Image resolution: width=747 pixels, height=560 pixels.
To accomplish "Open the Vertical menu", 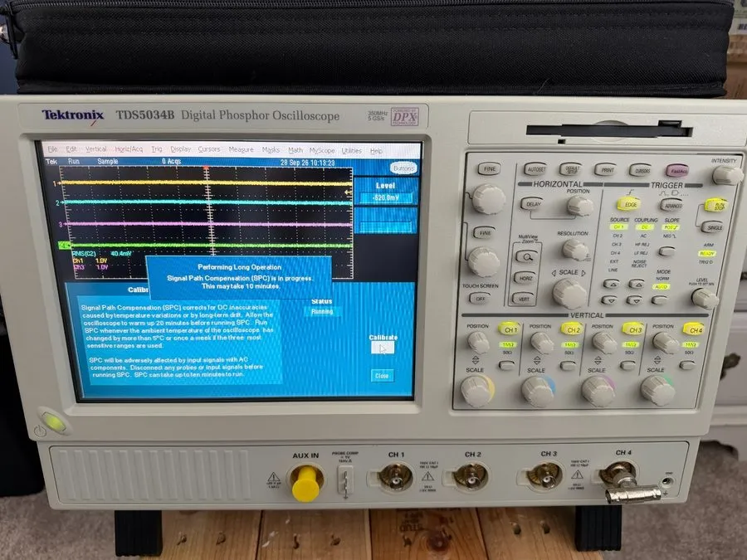I will click(x=95, y=149).
